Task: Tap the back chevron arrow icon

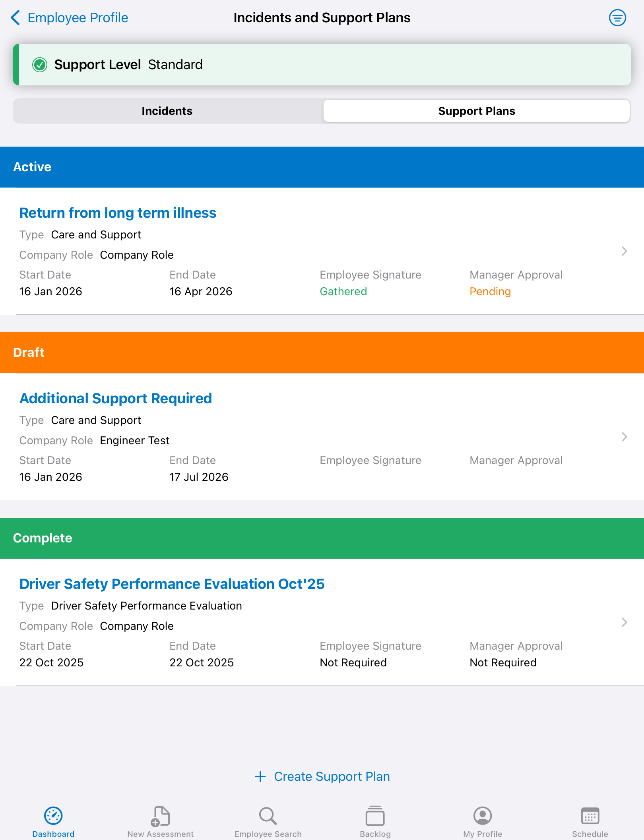Action: tap(15, 18)
